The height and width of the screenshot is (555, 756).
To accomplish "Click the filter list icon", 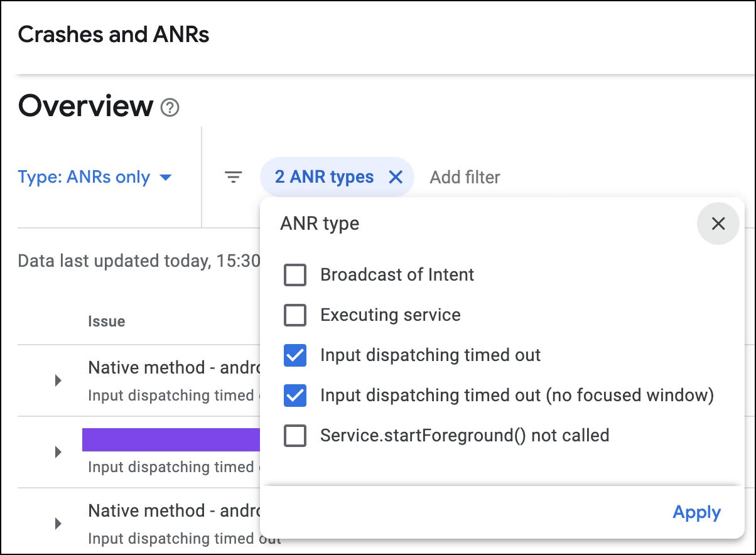I will 234,178.
